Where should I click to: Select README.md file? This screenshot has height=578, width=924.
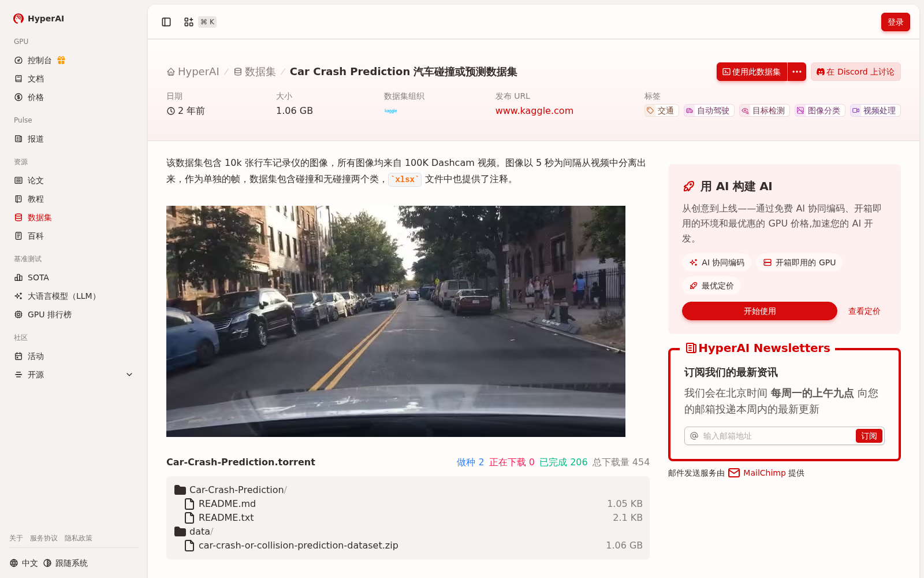tap(220, 503)
